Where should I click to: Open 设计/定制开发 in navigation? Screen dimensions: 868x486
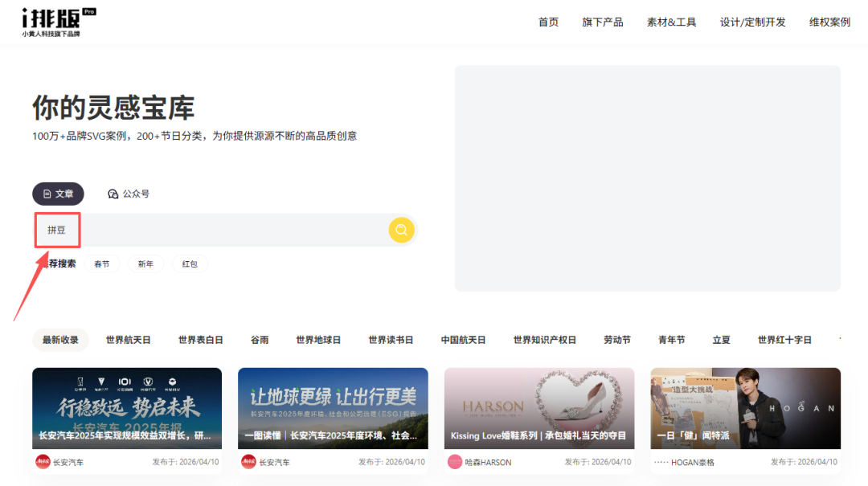pyautogui.click(x=752, y=22)
